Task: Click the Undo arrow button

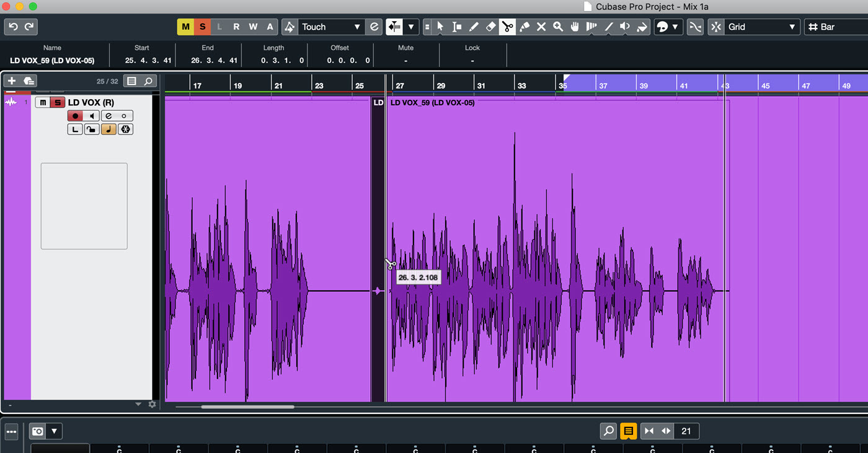Action: 13,27
